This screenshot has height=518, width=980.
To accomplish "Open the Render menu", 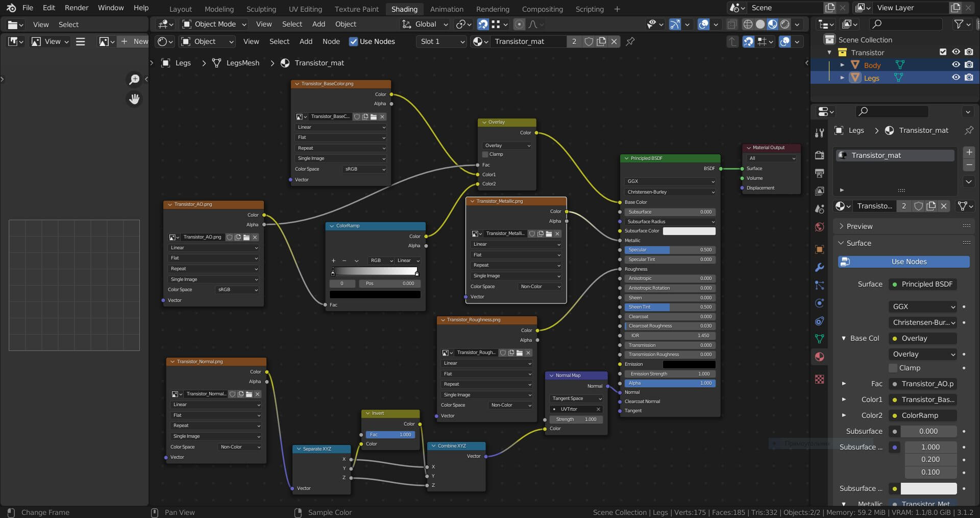I will 76,8.
